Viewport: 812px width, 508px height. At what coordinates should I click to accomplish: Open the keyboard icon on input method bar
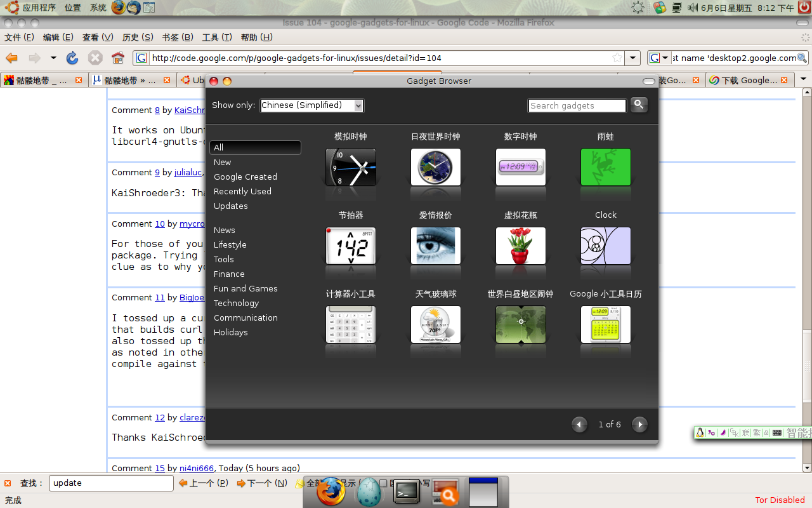pos(776,432)
